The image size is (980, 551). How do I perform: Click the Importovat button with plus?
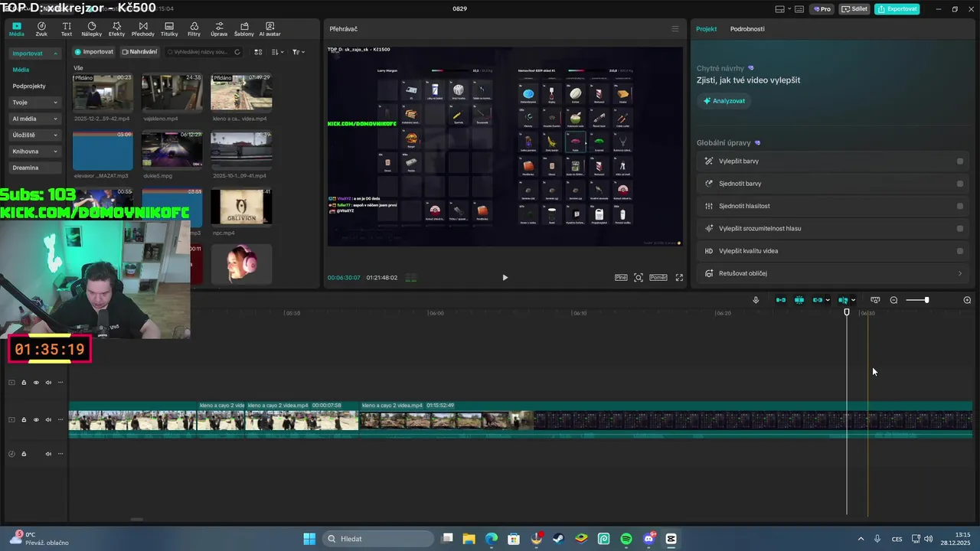(94, 52)
